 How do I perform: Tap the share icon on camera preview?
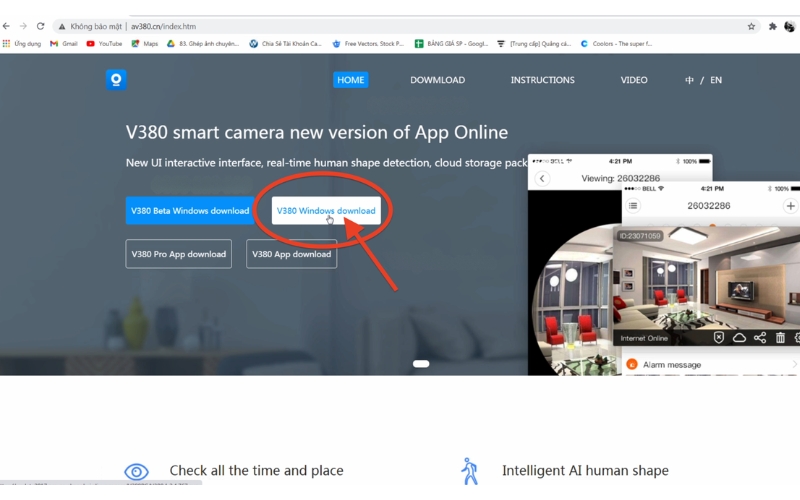coord(760,338)
